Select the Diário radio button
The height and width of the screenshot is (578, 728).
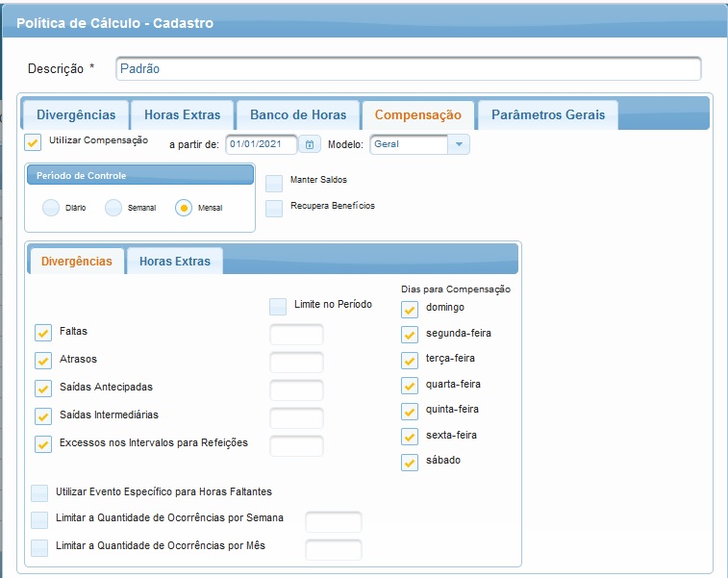pyautogui.click(x=51, y=208)
